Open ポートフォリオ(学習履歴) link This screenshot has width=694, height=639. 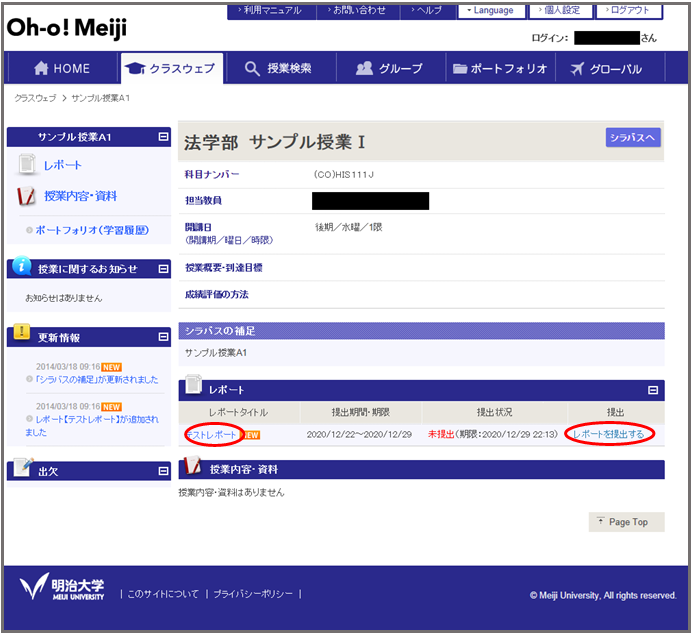pos(92,230)
